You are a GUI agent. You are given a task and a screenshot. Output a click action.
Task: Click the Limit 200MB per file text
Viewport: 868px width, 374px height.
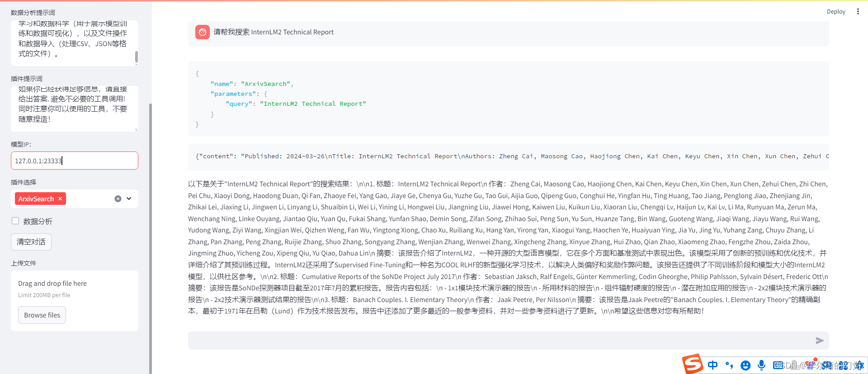click(x=44, y=295)
